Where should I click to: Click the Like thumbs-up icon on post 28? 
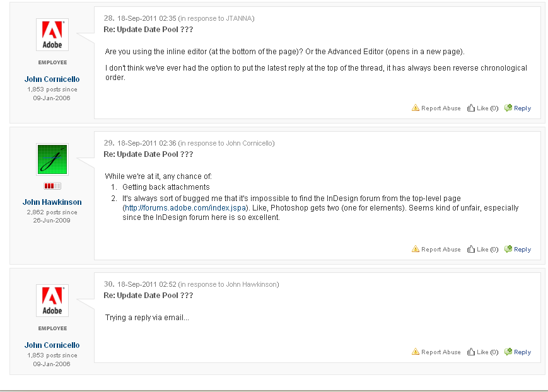(x=471, y=108)
